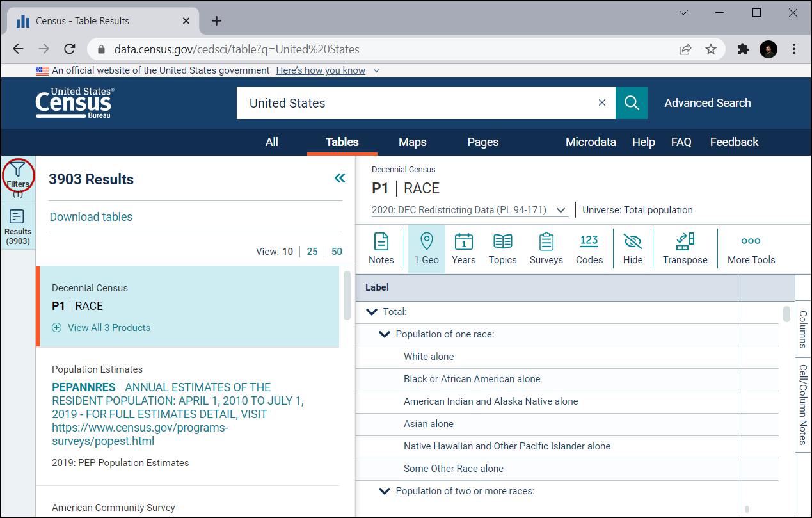The height and width of the screenshot is (518, 812).
Task: Open the Surveys tool
Action: coord(546,248)
